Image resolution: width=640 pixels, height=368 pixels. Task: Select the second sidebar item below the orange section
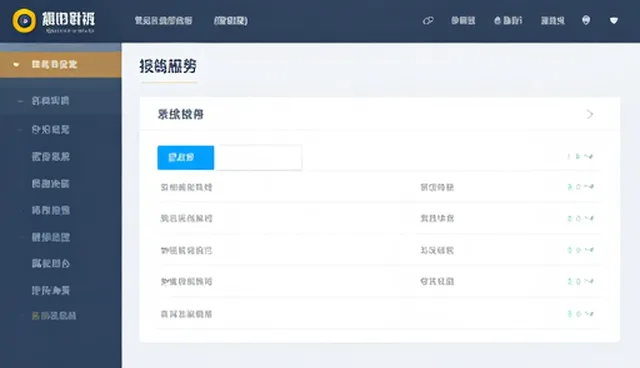51,130
